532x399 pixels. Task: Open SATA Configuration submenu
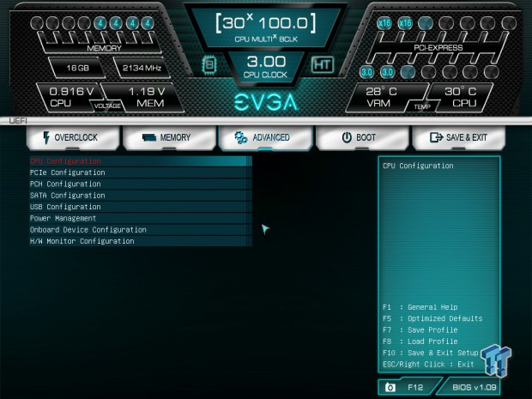coord(141,196)
